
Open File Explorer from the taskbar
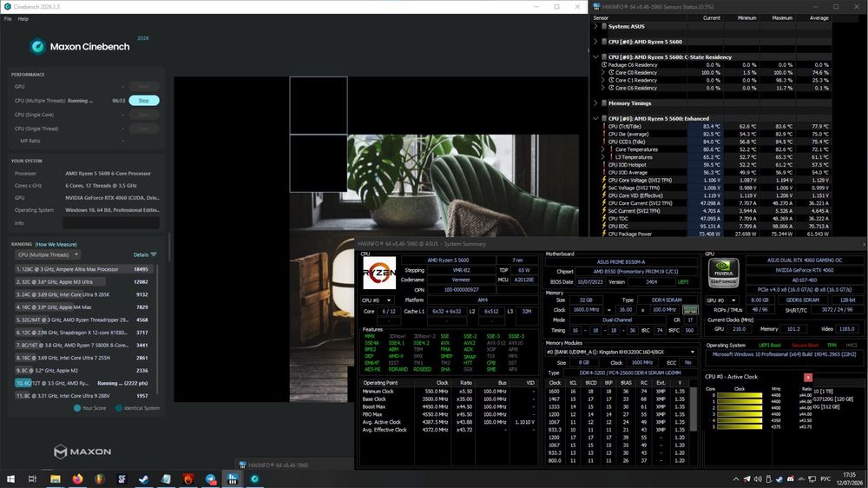(56, 478)
